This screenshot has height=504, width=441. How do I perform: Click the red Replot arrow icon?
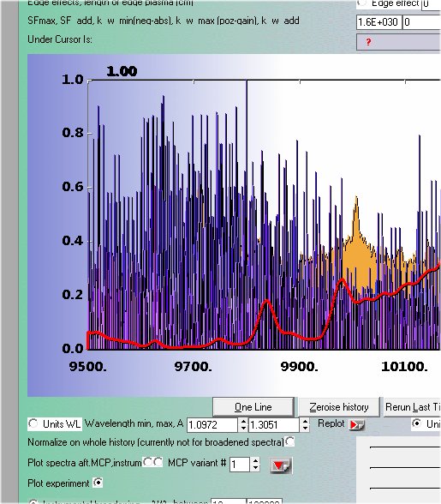pos(357,425)
